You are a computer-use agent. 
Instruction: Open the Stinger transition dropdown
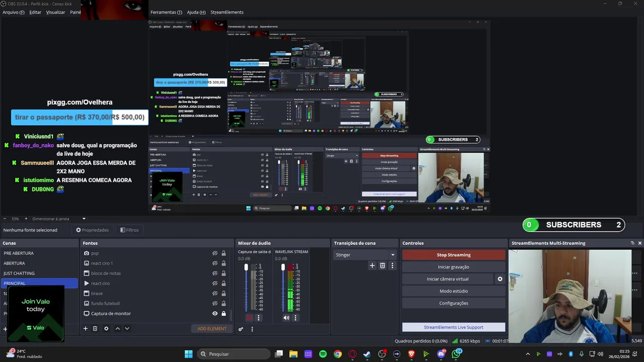click(x=365, y=255)
